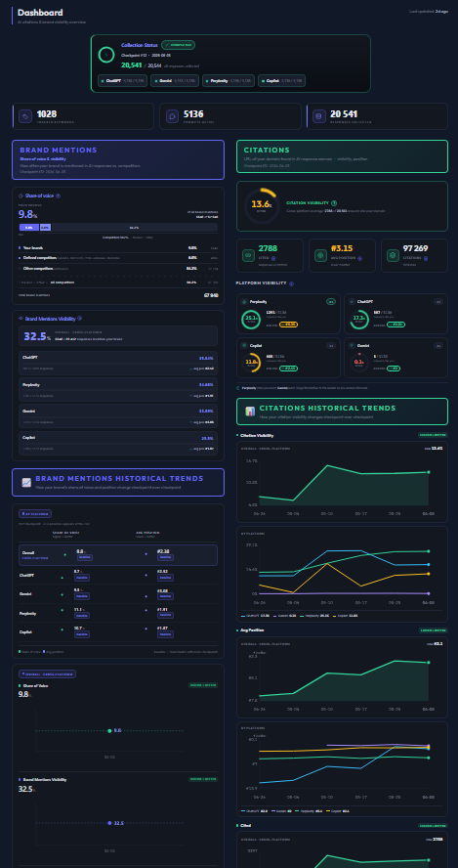This screenshot has height=868, width=458.
Task: Click the responses database icon beside 20 541
Action: tap(318, 116)
